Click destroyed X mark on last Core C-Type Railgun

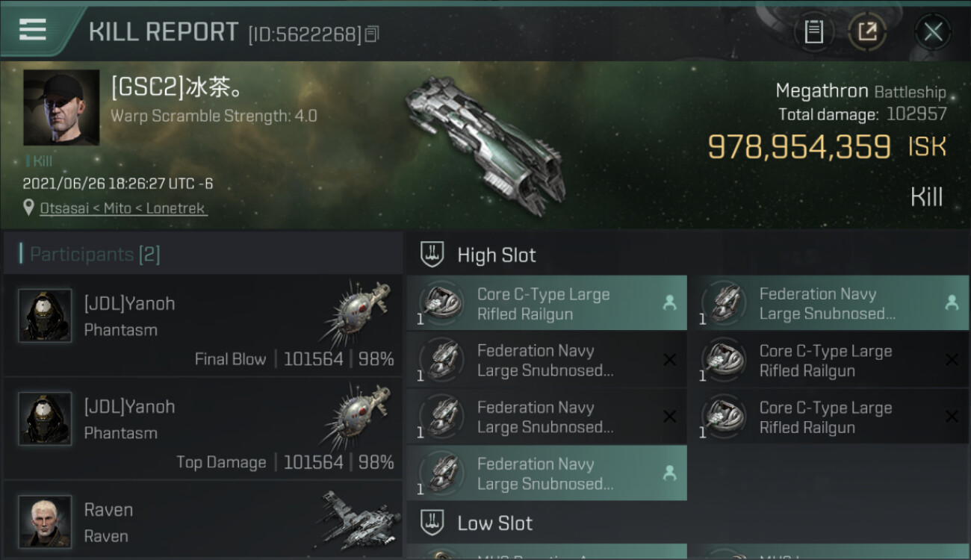click(952, 417)
